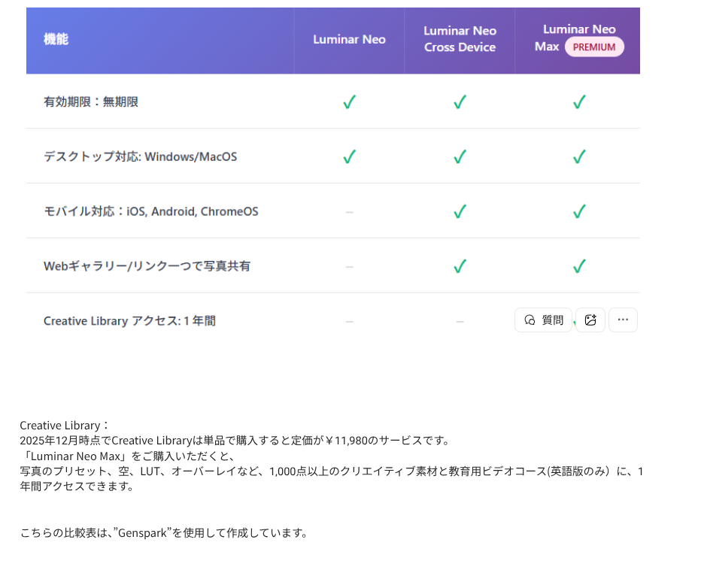Viewport: 701px width, 588px height.
Task: Open the three-dot more options menu
Action: coord(623,320)
